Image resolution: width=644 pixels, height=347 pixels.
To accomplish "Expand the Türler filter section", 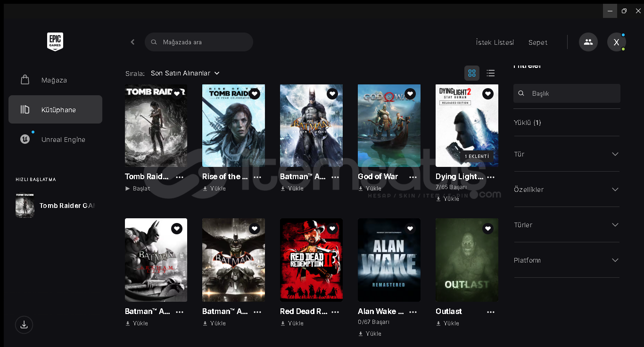I will pos(566,225).
